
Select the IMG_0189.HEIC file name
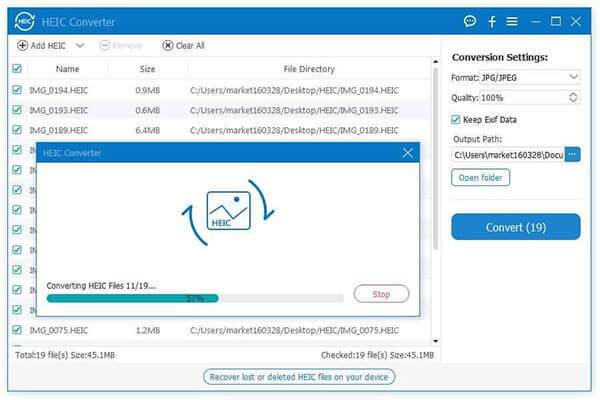click(x=59, y=130)
